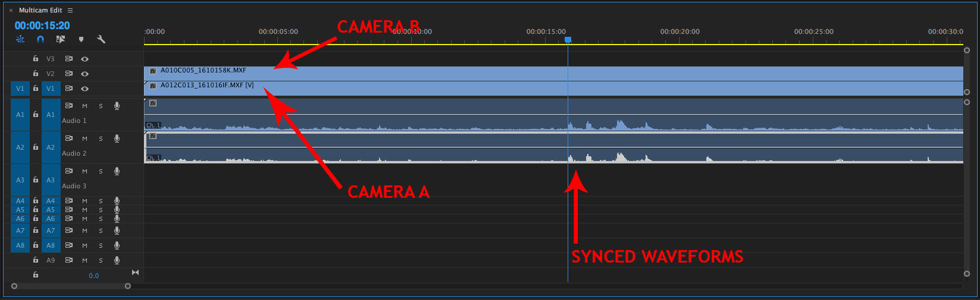Select clip A010C005_1610158K.MXF on V2
The image size is (980, 300).
[553, 74]
